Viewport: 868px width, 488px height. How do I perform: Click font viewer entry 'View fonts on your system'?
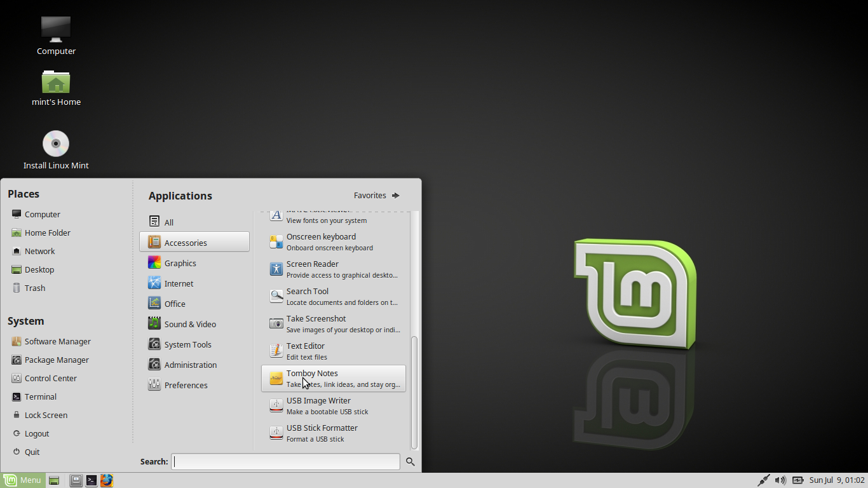click(x=334, y=219)
